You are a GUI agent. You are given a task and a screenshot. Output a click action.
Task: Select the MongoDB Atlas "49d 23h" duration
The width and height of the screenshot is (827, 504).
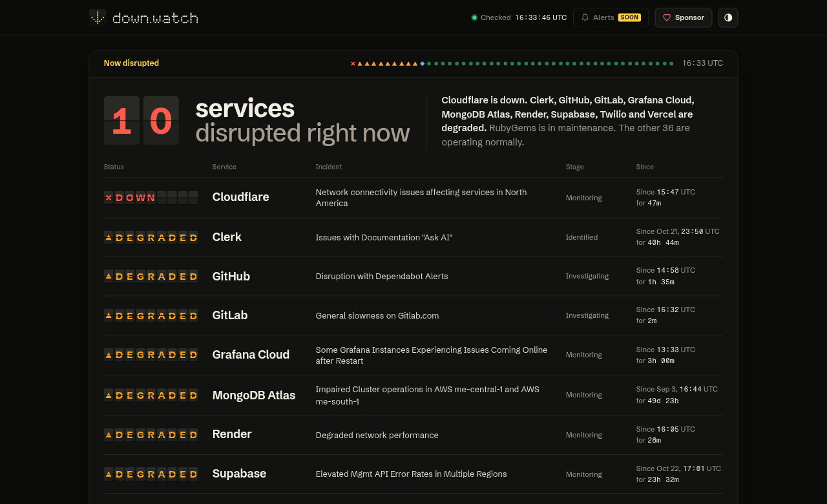tap(662, 401)
